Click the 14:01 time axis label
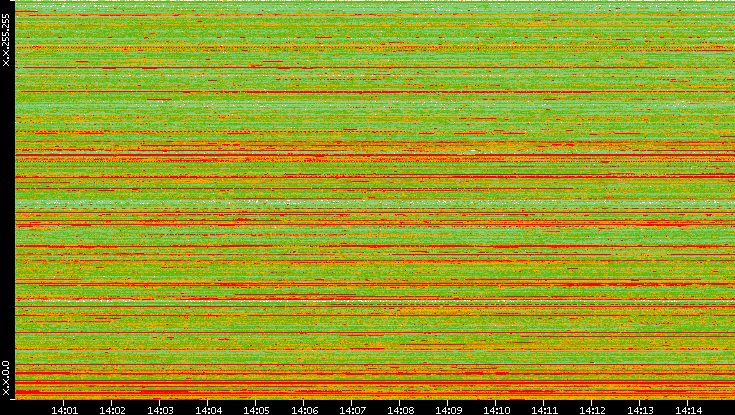 (64, 410)
